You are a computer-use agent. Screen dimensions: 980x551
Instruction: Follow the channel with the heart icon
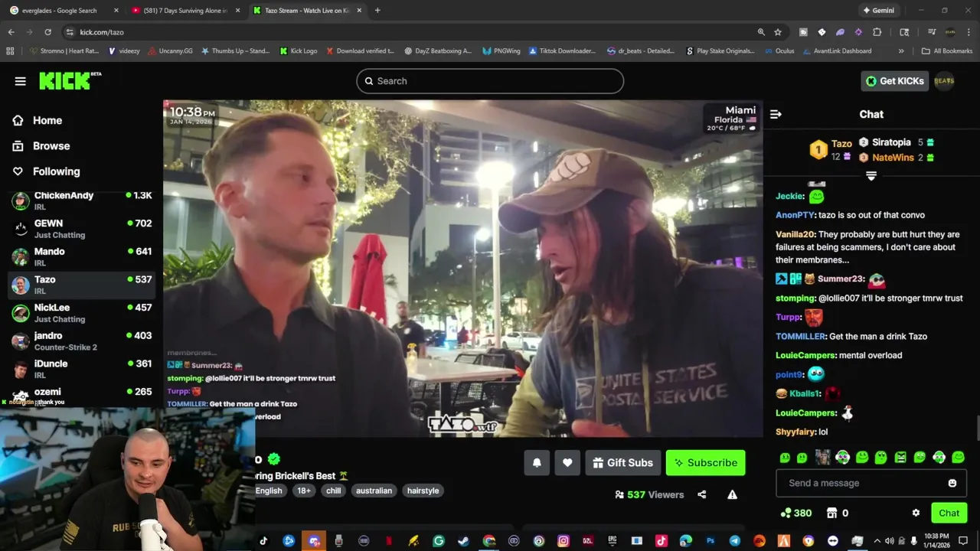point(567,463)
